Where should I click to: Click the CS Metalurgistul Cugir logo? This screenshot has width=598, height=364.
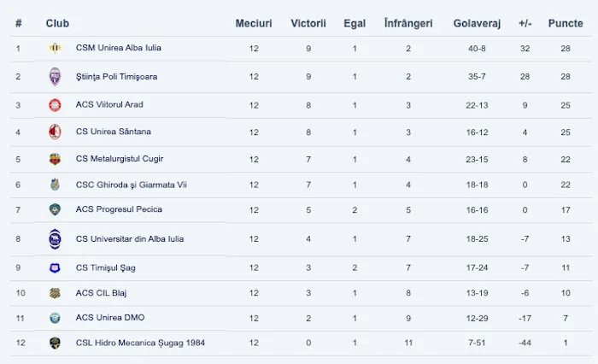55,159
